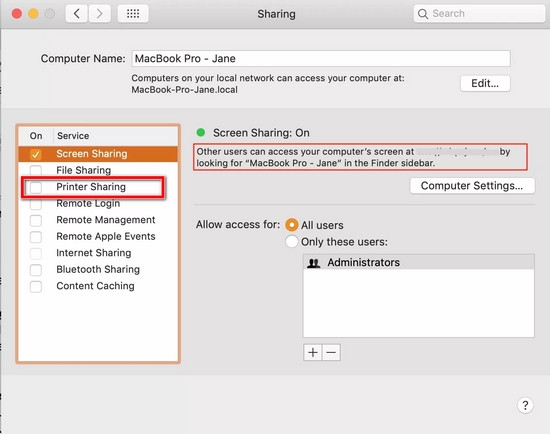Click the back navigation arrow
This screenshot has width=550, height=434.
(76, 14)
